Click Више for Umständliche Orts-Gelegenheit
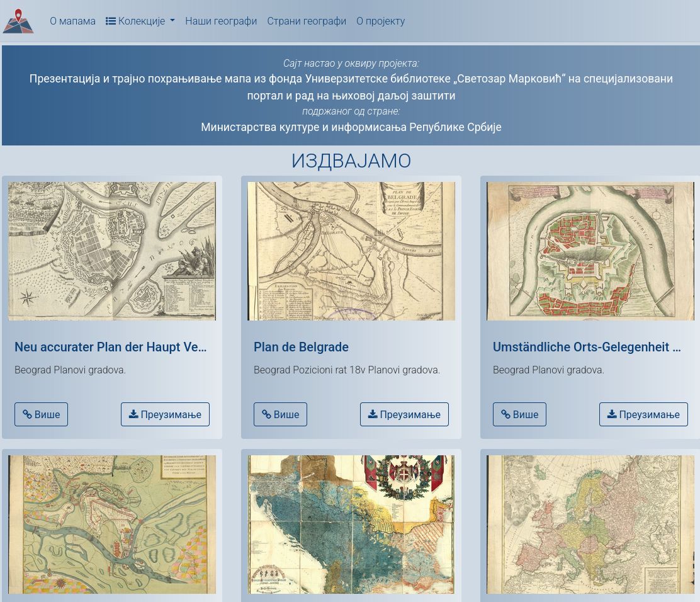Screen dimensions: 700x602 tap(519, 414)
